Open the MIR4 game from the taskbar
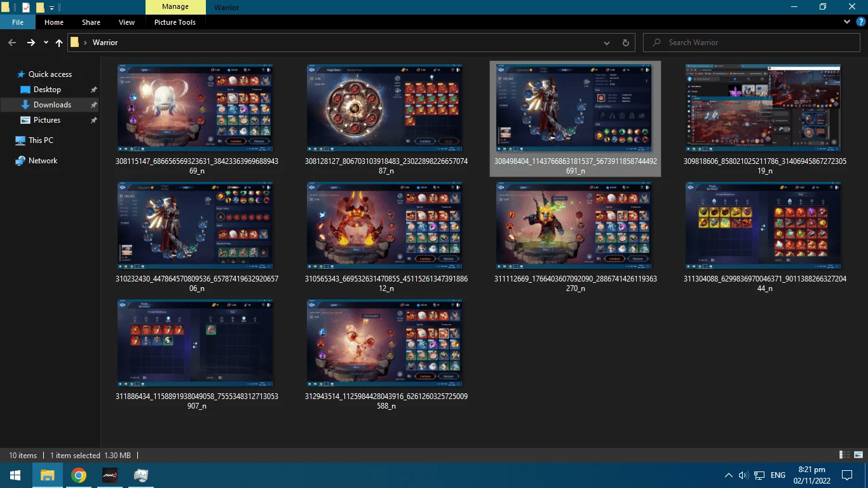868x488 pixels. coord(110,475)
